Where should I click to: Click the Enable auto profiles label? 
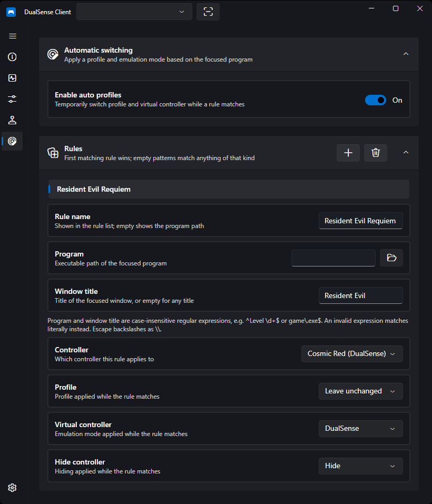click(88, 95)
